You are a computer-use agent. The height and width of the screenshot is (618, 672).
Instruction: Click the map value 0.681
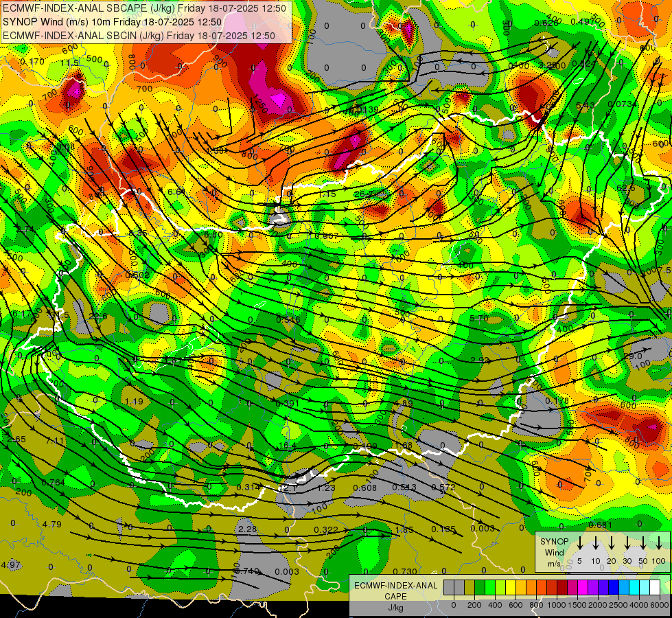[x=601, y=525]
